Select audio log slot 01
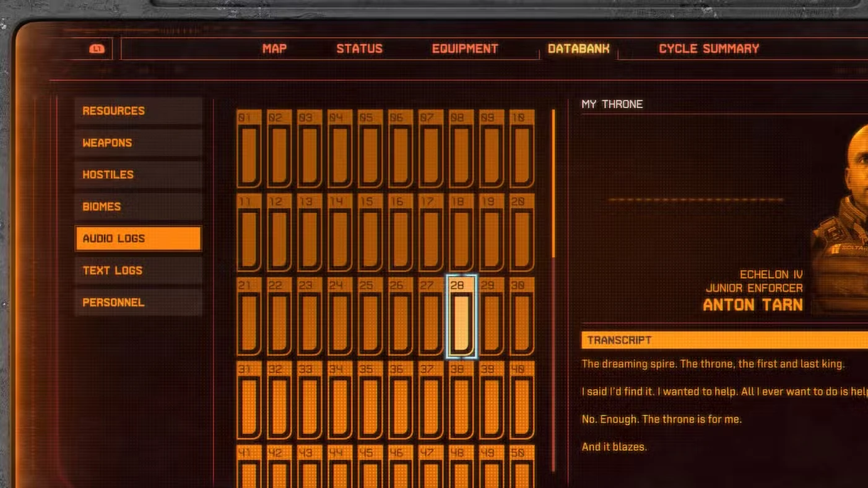This screenshot has height=488, width=868. (248, 149)
